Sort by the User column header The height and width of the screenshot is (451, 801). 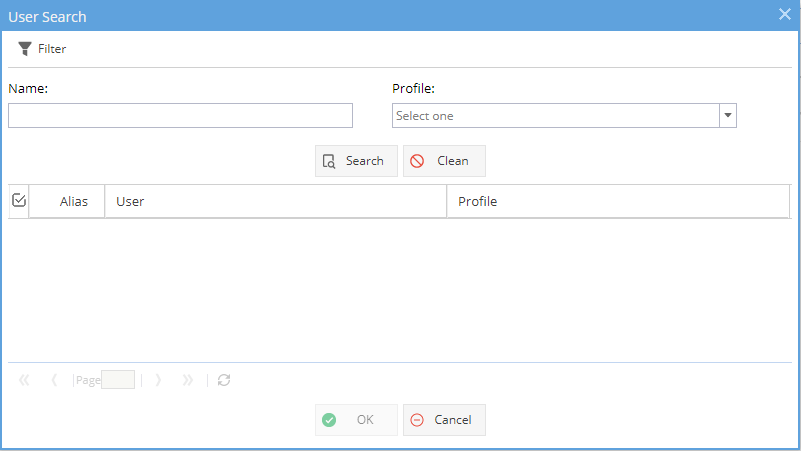pos(276,201)
